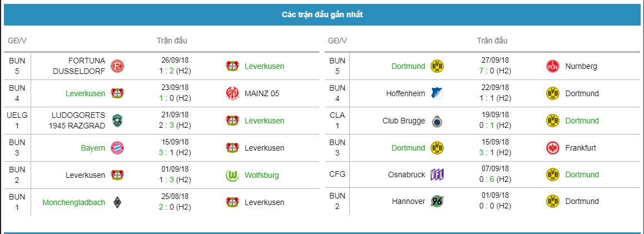The height and width of the screenshot is (234, 644).
Task: Click the Bayern club crest
Action: [117, 148]
